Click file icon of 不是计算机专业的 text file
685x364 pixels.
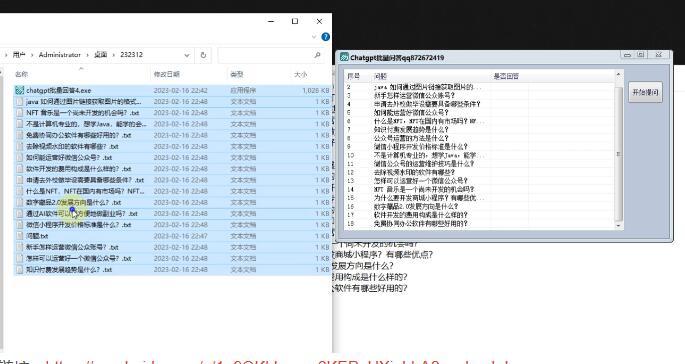pos(19,124)
